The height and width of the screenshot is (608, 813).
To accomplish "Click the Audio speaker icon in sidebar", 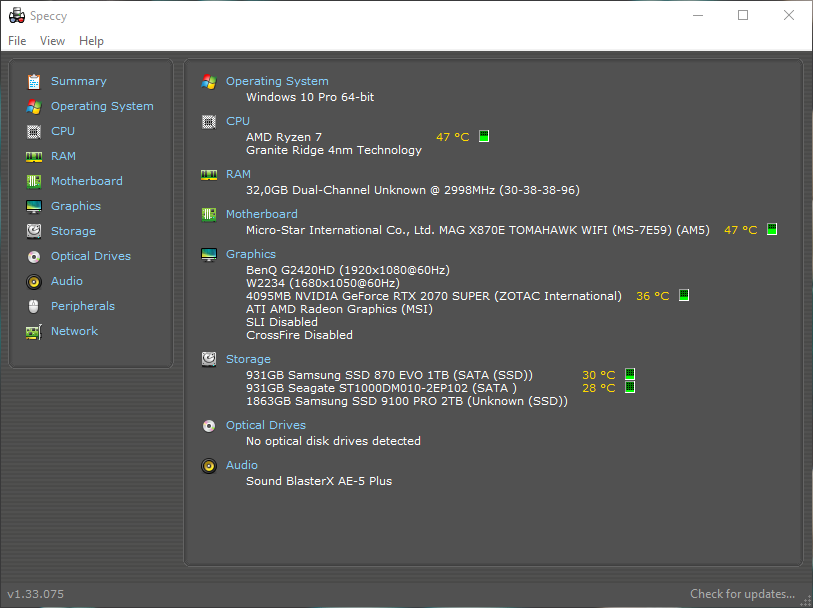I will [x=34, y=281].
